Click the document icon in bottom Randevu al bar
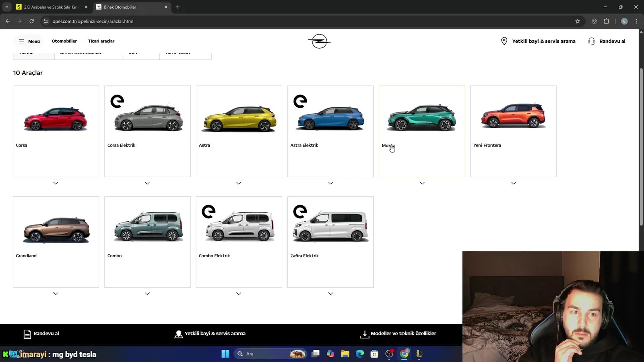This screenshot has width=644, height=362. click(27, 334)
